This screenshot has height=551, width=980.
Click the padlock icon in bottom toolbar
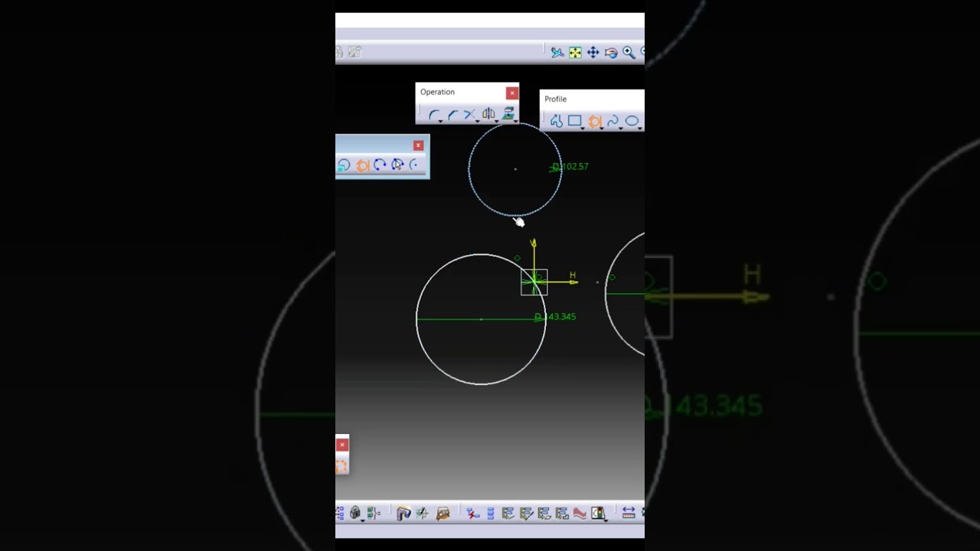355,513
